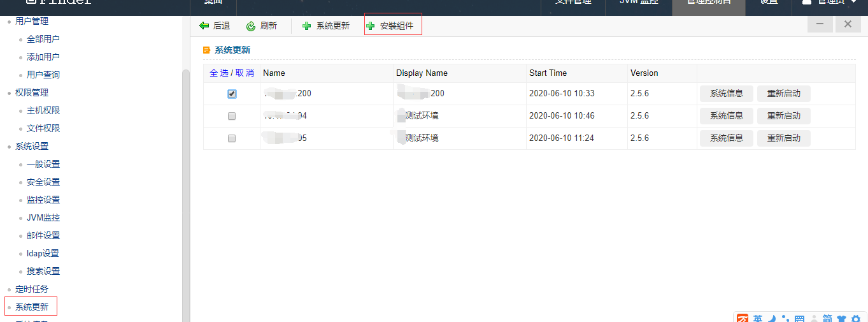Click 测试环境 display name in the 10:46 row
Screen dimensions: 868x322
[422, 116]
